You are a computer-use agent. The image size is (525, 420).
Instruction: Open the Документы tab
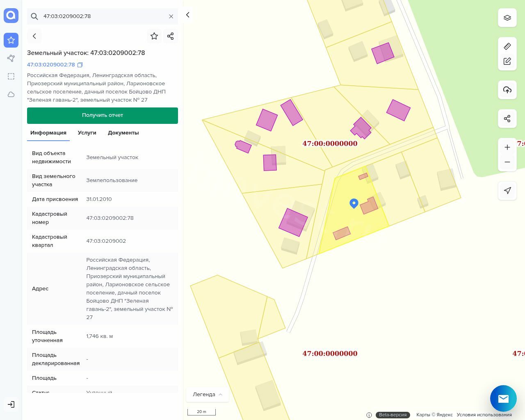pyautogui.click(x=123, y=133)
